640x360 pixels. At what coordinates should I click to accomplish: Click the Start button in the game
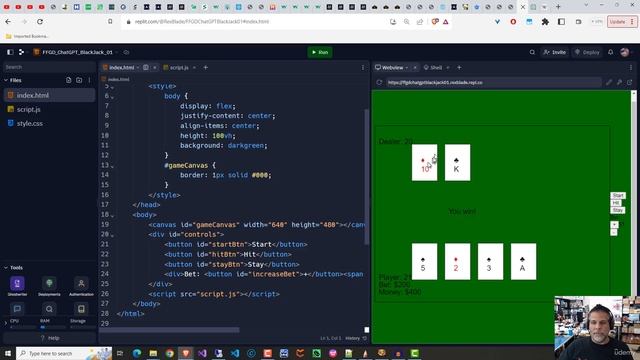(x=618, y=196)
